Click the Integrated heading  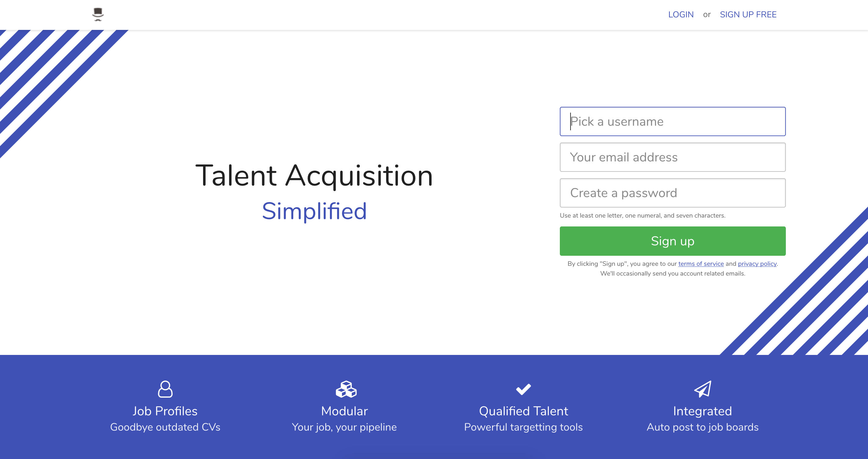point(702,411)
